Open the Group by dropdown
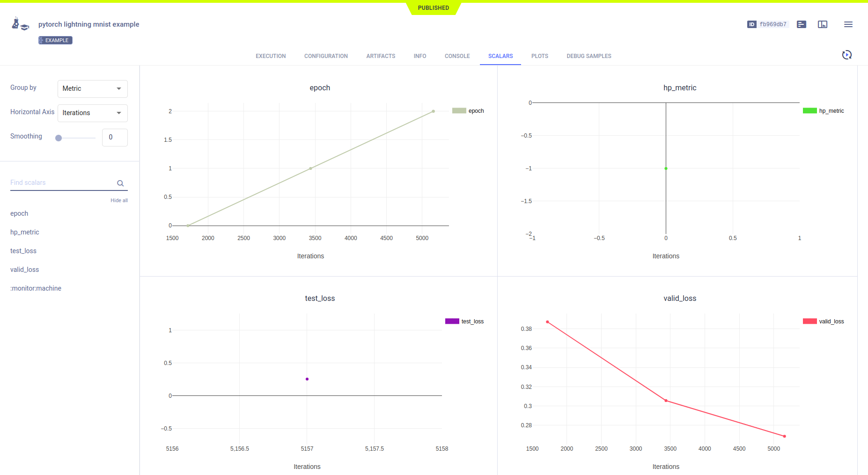Image resolution: width=868 pixels, height=475 pixels. (92, 88)
